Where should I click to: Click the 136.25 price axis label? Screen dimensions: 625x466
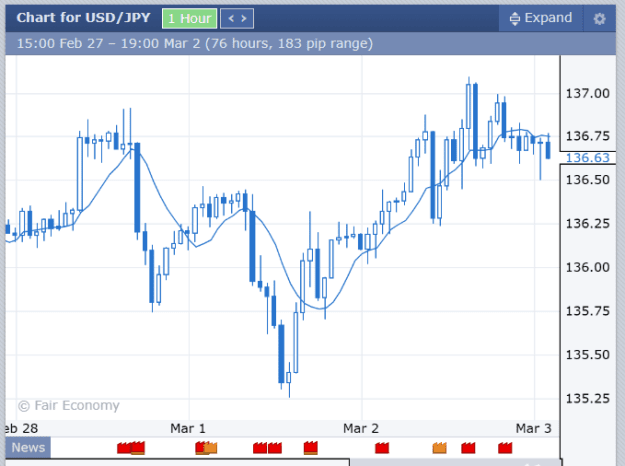coord(588,224)
